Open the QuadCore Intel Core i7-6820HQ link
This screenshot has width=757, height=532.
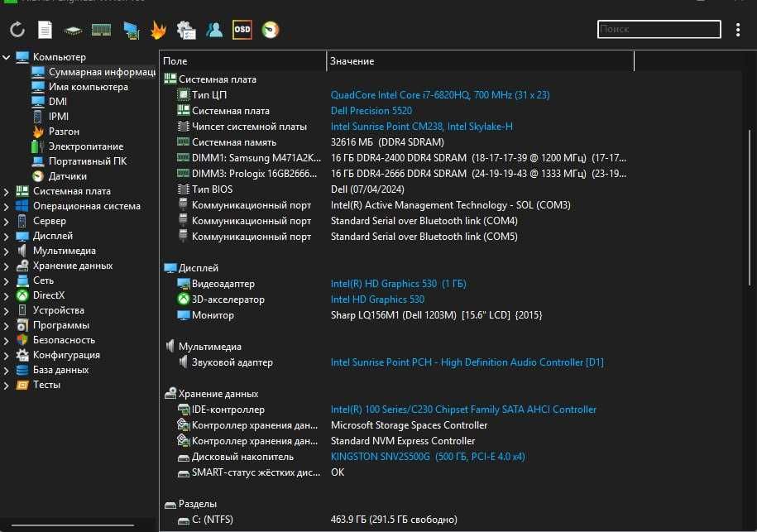point(440,95)
